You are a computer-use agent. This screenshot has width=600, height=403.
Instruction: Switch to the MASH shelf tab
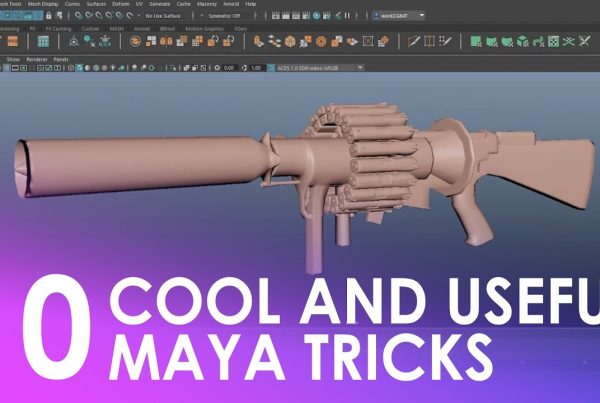(117, 29)
